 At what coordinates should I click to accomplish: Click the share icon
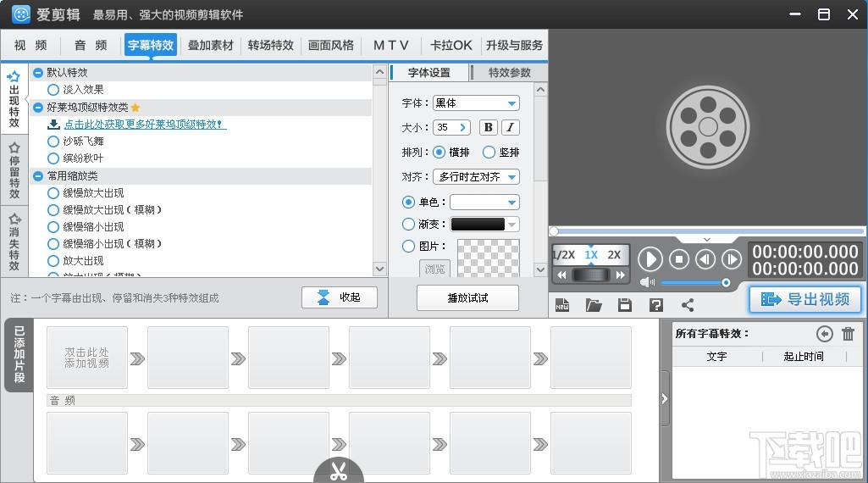click(x=688, y=305)
